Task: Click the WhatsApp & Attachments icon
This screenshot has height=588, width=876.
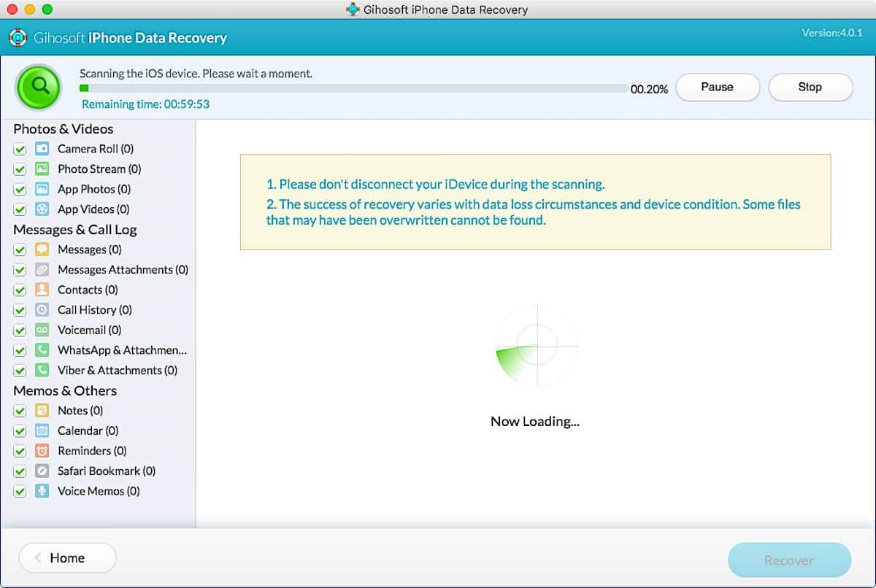Action: (x=42, y=350)
